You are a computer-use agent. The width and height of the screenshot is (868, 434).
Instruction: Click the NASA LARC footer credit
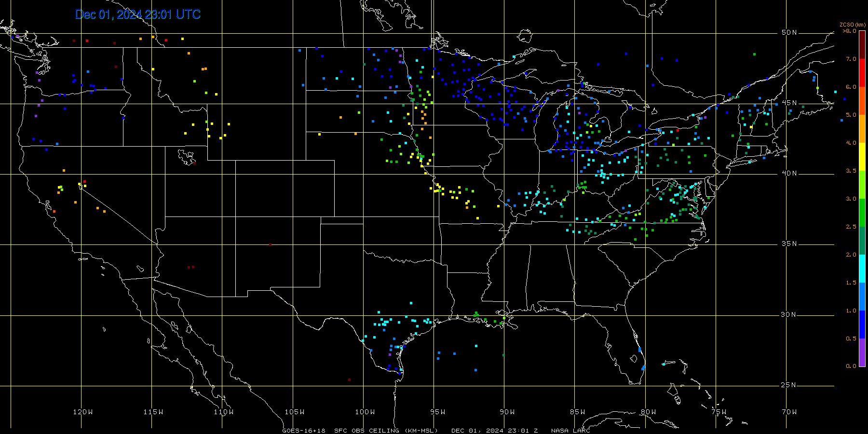570,431
